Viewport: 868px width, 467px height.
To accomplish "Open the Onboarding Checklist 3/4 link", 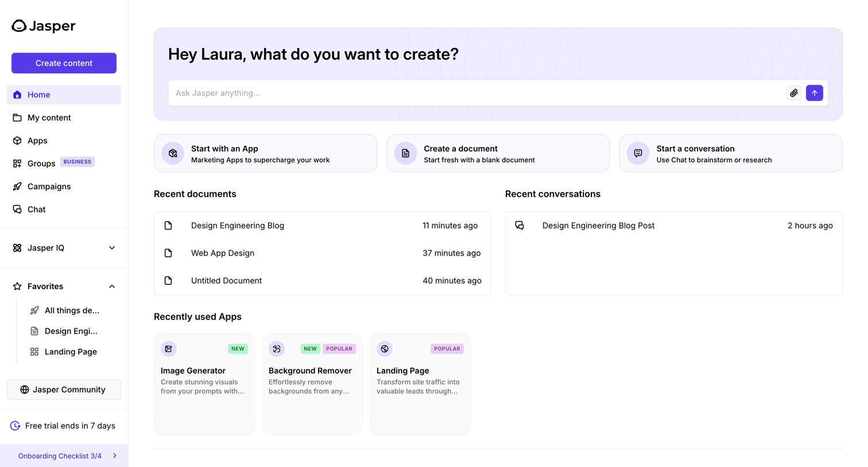I will [64, 456].
